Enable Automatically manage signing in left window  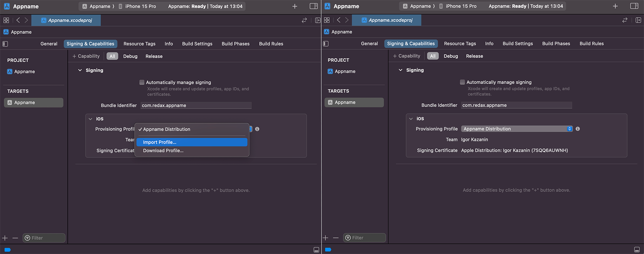[x=142, y=82]
